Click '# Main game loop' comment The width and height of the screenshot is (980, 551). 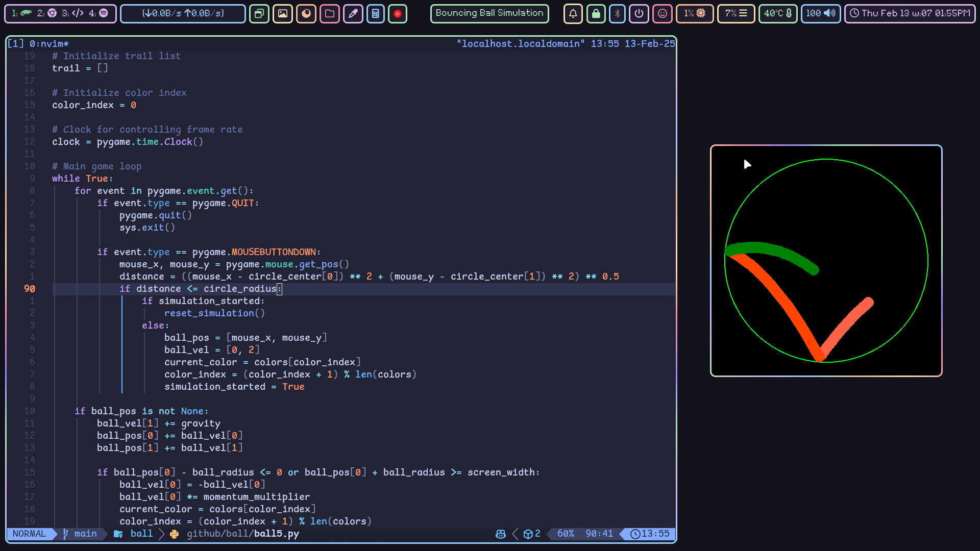tap(97, 166)
